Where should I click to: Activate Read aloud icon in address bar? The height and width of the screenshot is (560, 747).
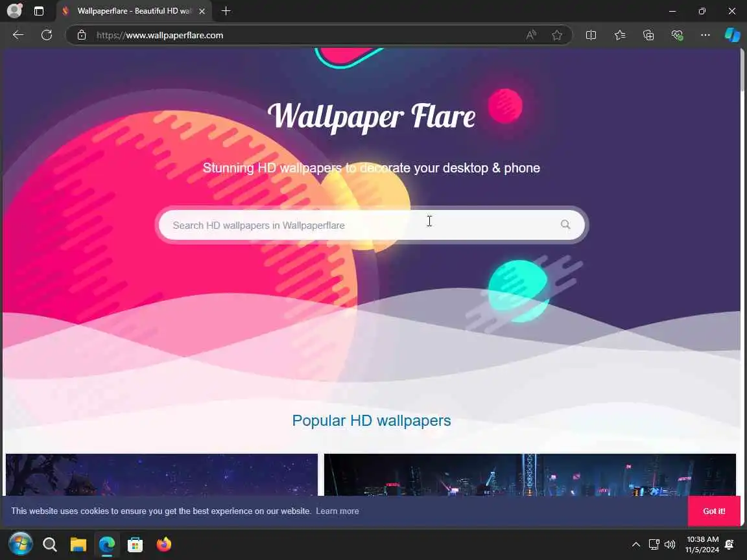click(x=531, y=35)
